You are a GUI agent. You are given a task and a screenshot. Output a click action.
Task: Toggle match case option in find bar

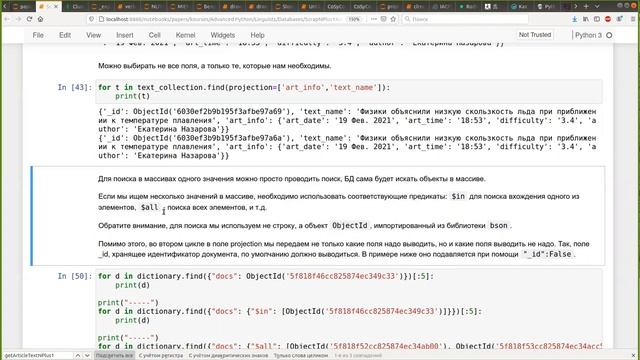click(x=161, y=356)
